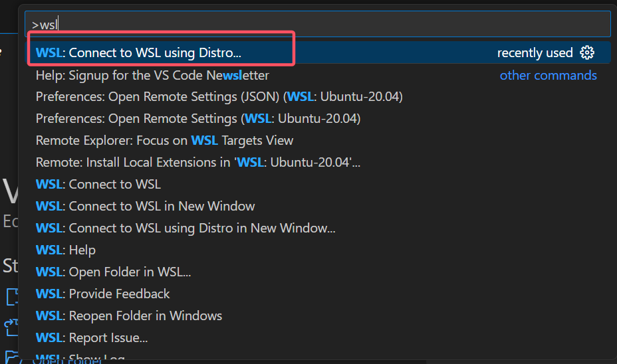Select Connect to WSL using Distro in New Window...
617x364 pixels.
click(318, 228)
